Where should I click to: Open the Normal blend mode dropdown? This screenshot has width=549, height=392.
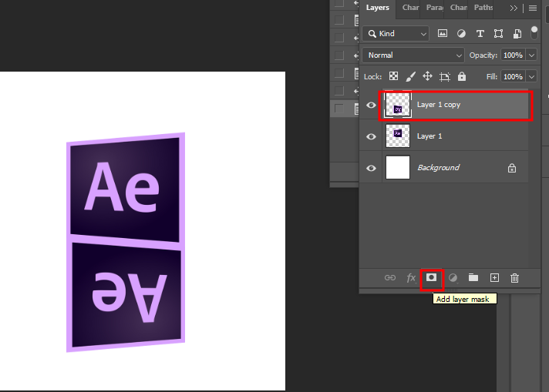coord(413,55)
